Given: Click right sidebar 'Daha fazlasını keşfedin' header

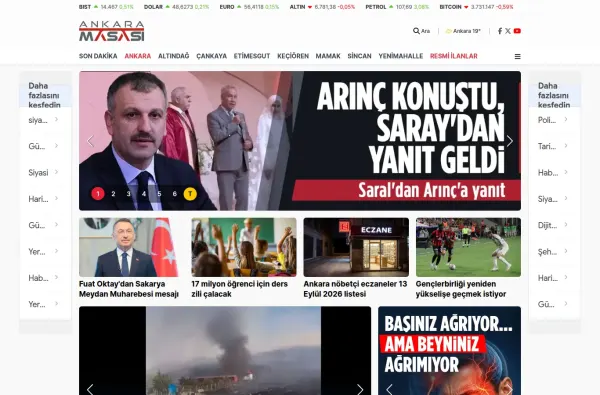Looking at the screenshot, I should coord(554,95).
